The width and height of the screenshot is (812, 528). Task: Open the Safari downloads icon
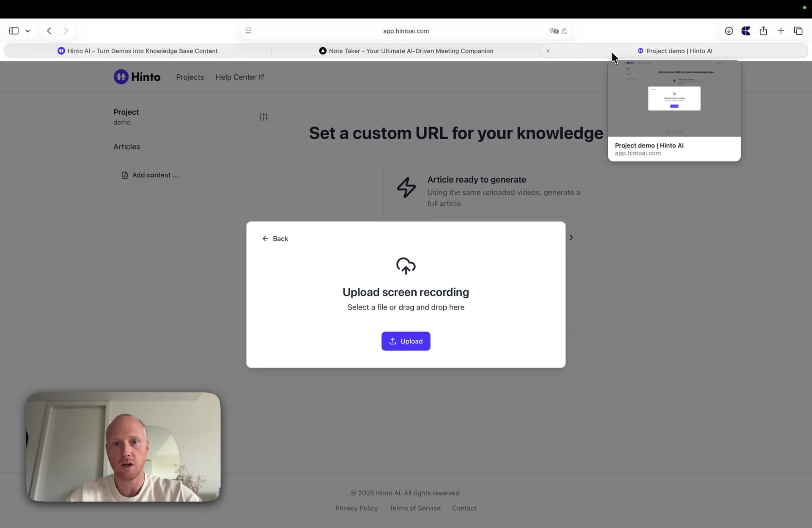729,31
